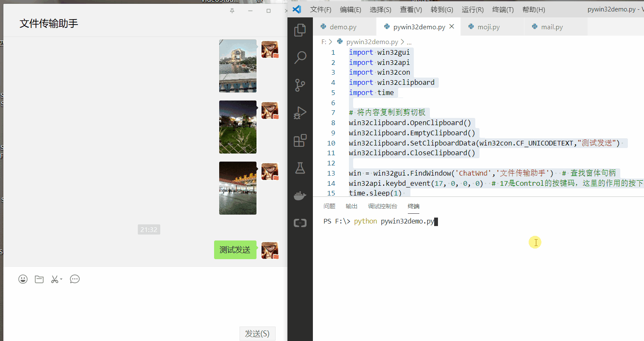Image resolution: width=644 pixels, height=341 pixels.
Task: Select the pywin32demo.py editor tab
Action: (419, 27)
